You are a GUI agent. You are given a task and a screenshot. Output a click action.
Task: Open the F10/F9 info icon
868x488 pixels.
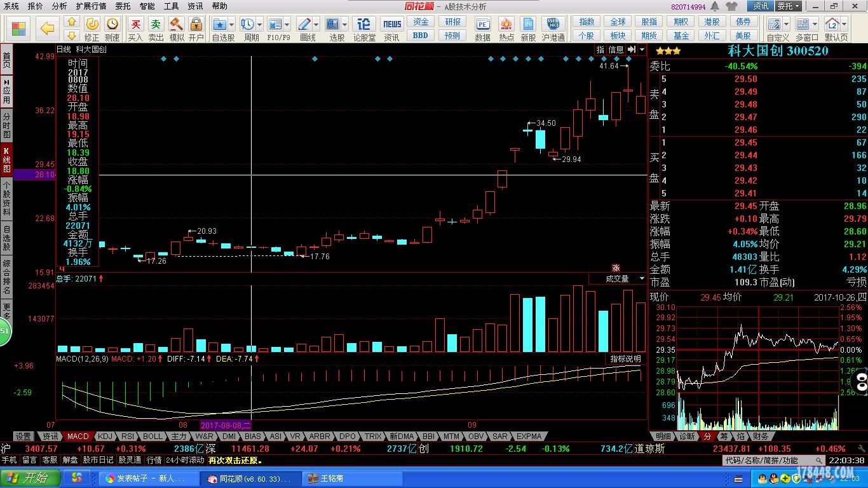(x=275, y=24)
